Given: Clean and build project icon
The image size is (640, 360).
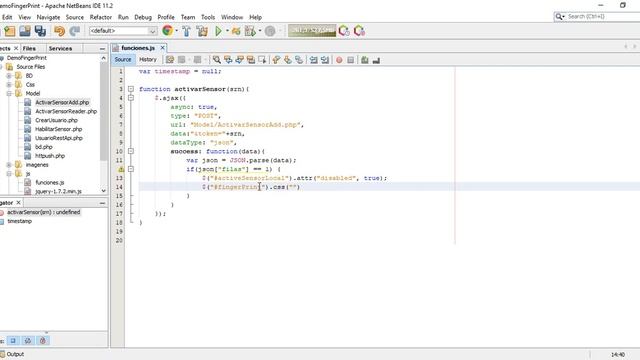Looking at the screenshot, I should (x=202, y=31).
